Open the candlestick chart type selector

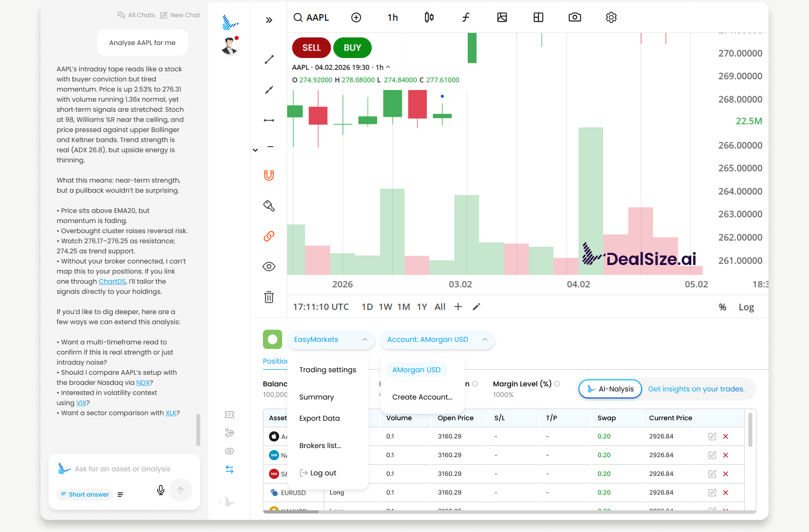(x=429, y=18)
